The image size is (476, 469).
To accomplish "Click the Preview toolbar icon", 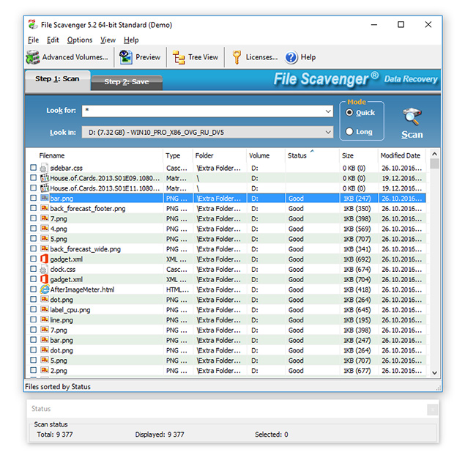I will [125, 57].
